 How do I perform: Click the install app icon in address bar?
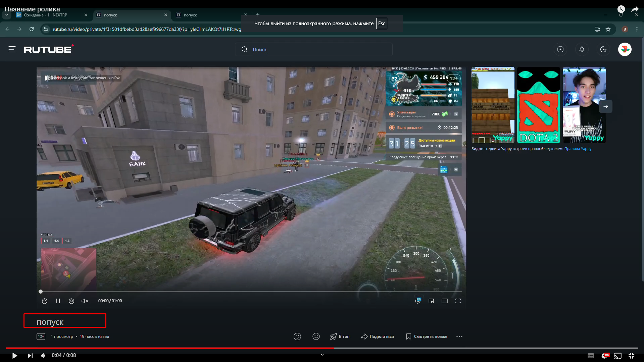[597, 29]
